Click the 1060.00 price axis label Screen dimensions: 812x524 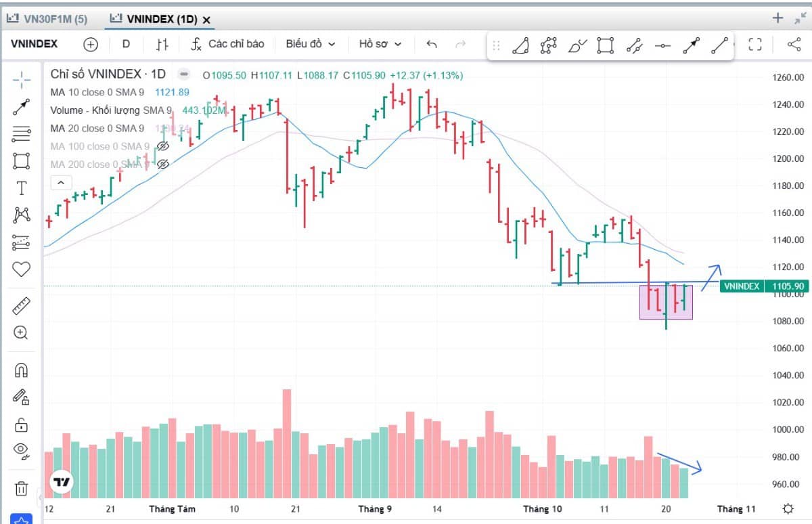(788, 348)
